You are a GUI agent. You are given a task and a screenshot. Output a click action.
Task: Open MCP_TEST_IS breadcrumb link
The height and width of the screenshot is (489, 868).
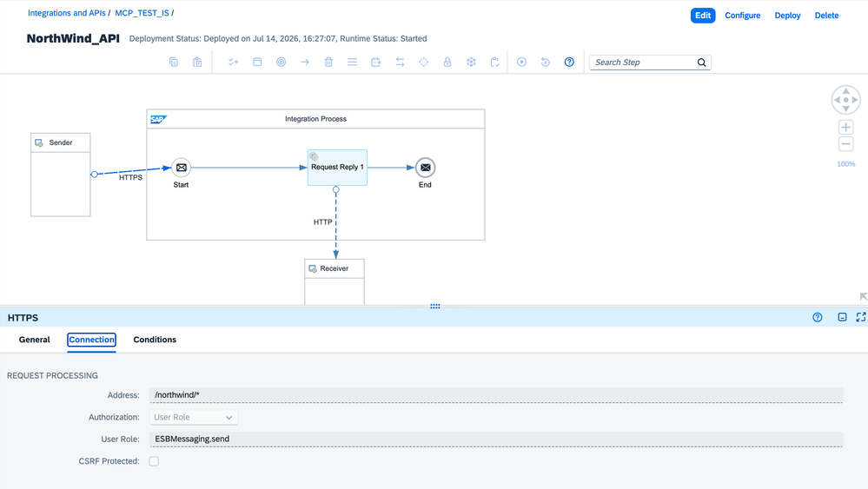[x=142, y=13]
